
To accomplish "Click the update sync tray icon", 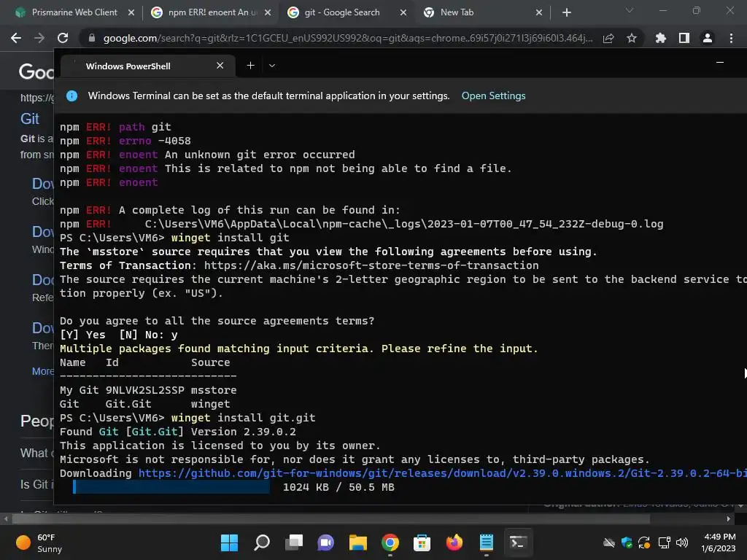I will pos(645,542).
